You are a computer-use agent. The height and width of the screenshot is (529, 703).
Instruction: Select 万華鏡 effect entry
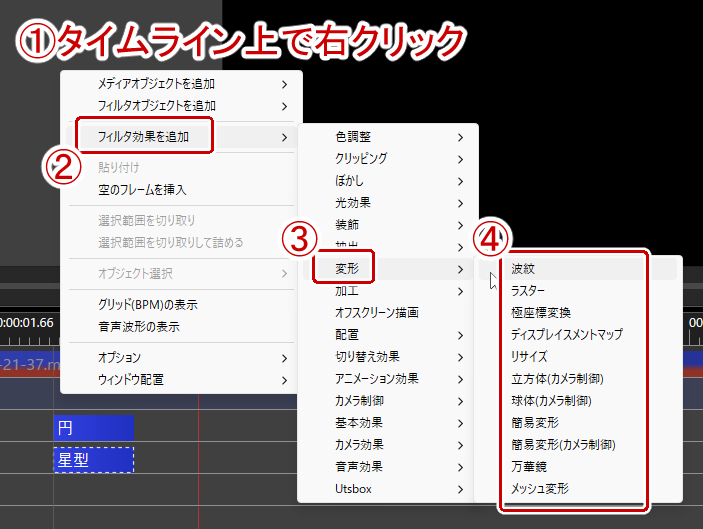[577, 467]
